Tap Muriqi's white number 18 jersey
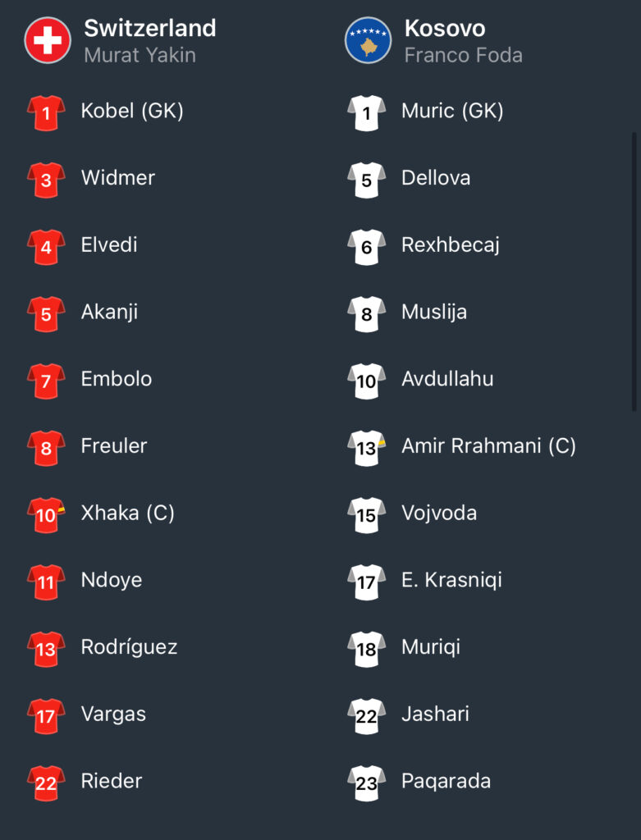The image size is (641, 840). coord(367,650)
